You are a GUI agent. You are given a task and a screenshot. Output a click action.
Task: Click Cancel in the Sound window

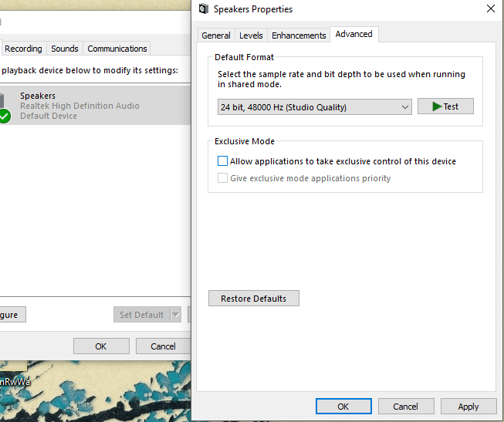[164, 346]
